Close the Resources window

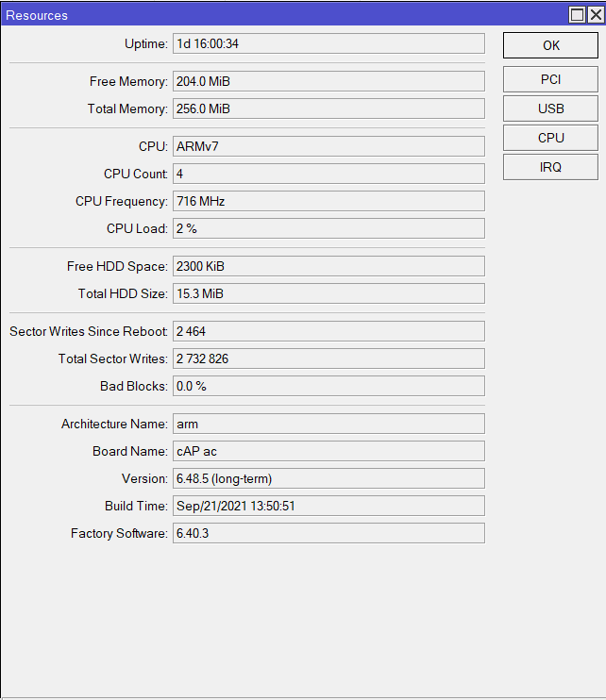594,15
